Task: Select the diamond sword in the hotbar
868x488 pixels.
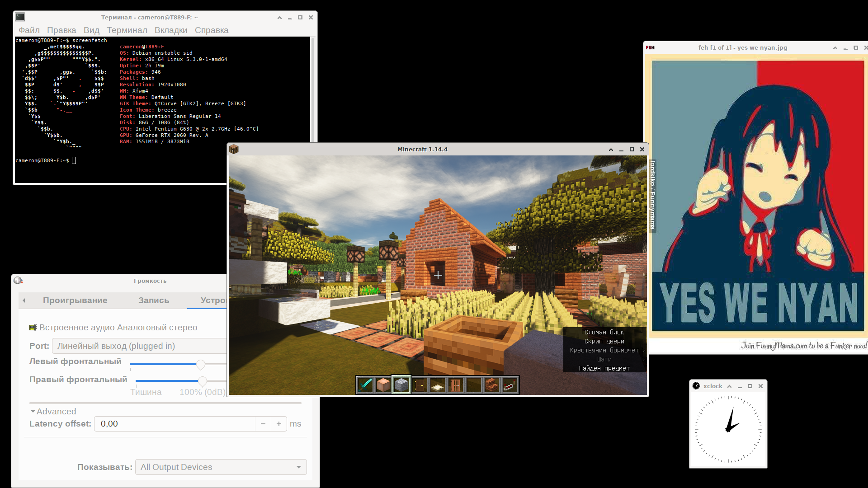Action: coord(365,385)
